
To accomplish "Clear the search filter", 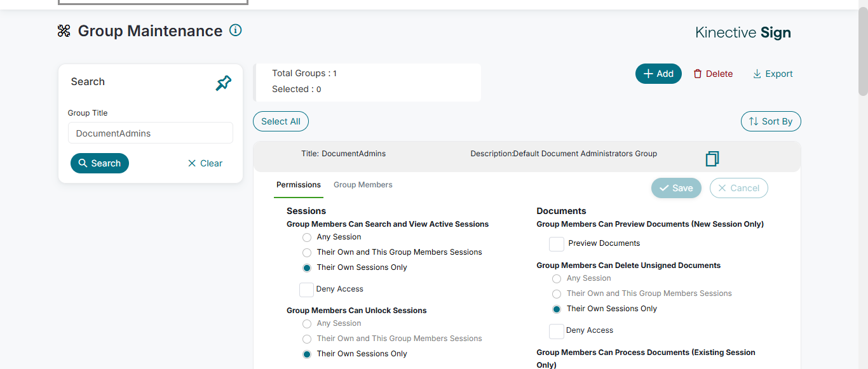I will 205,163.
